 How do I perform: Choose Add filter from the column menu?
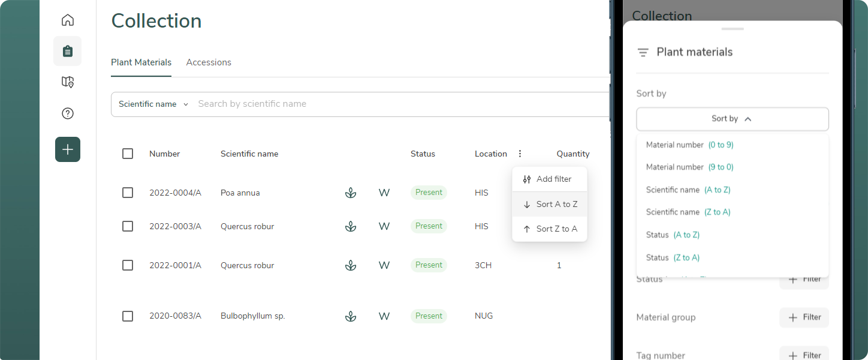tap(550, 179)
